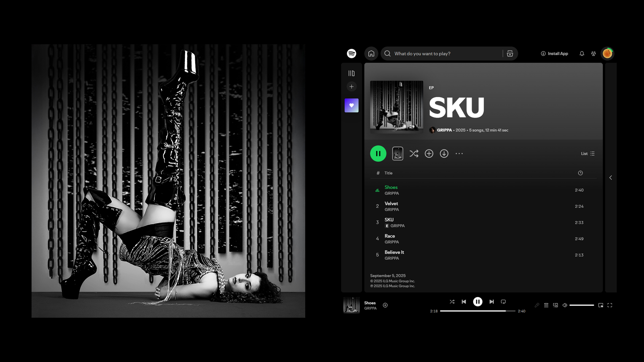644x362 pixels.
Task: Add Shoes to Liked Songs in player bar
Action: pos(385,305)
